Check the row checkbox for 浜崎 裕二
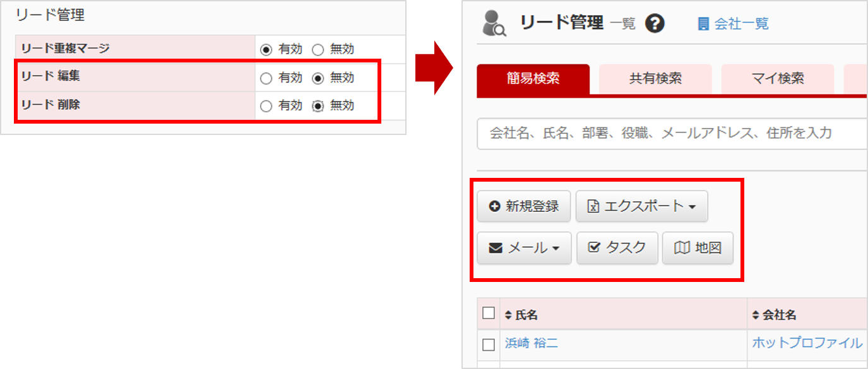This screenshot has width=868, height=369. (x=488, y=344)
